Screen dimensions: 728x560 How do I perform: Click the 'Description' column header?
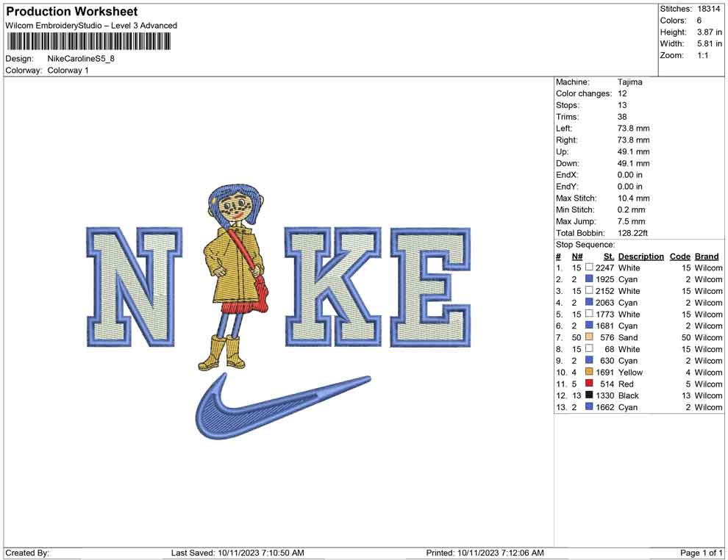(641, 256)
